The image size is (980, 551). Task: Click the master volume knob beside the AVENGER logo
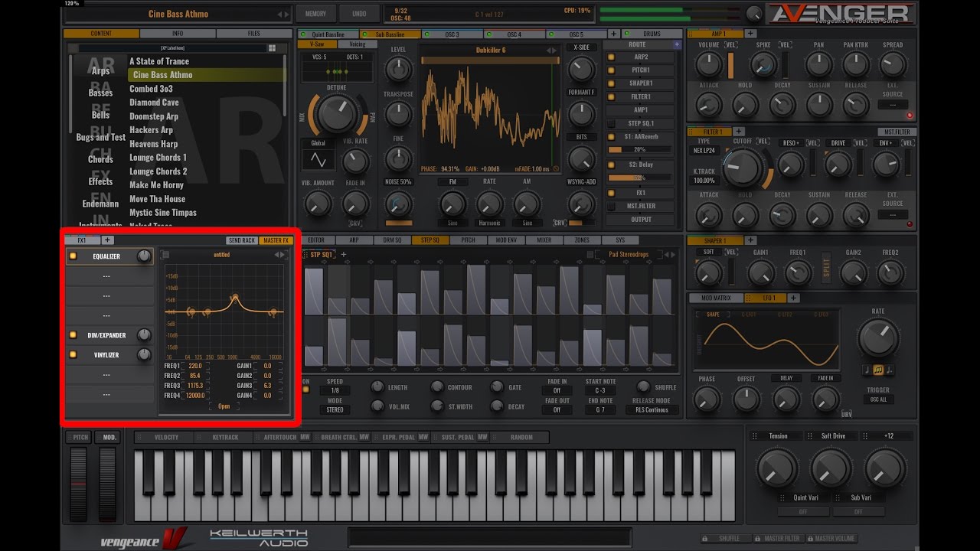tap(754, 13)
